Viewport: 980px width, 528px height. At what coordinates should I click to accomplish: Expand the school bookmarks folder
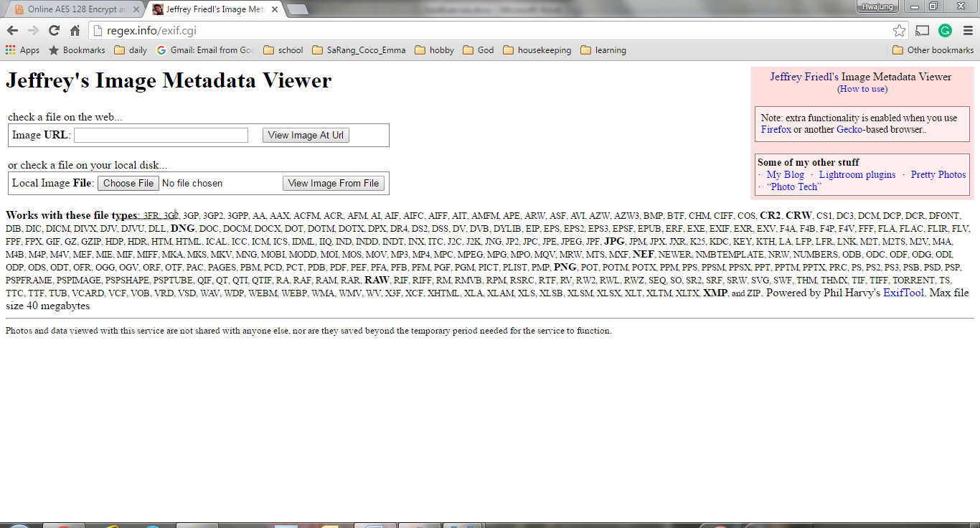[283, 50]
